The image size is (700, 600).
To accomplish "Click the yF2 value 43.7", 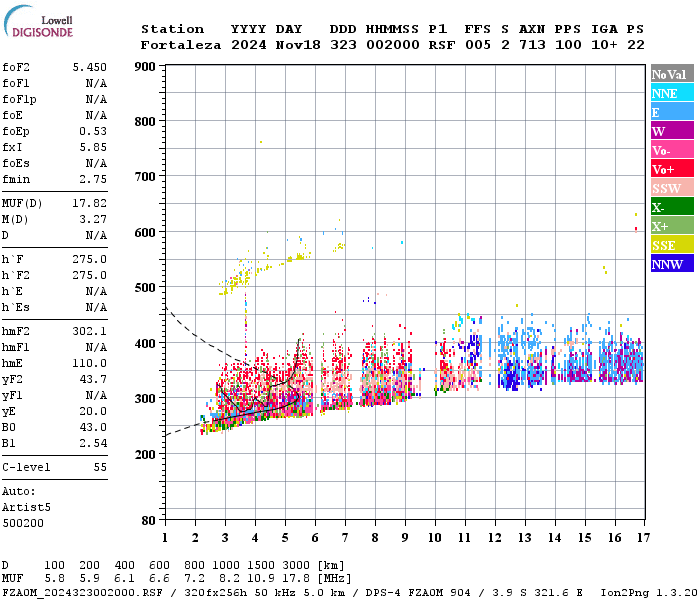I will 93,379.
